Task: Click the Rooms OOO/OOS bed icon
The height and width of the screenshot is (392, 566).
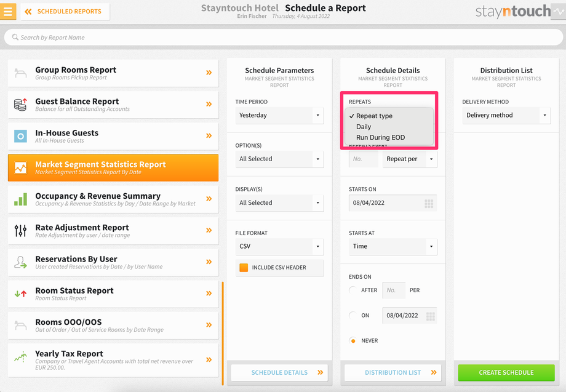Action: 20,325
